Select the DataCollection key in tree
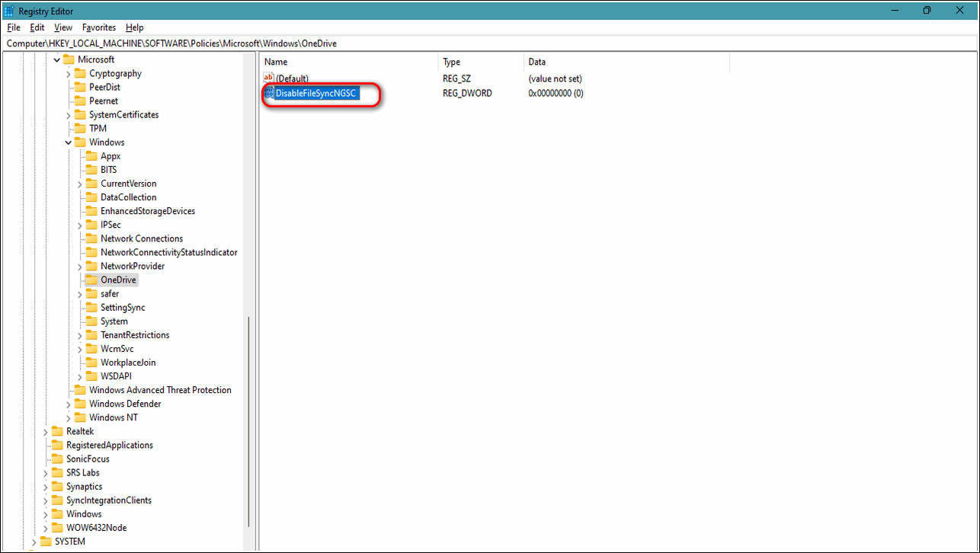Viewport: 980px width, 553px height. pos(128,197)
